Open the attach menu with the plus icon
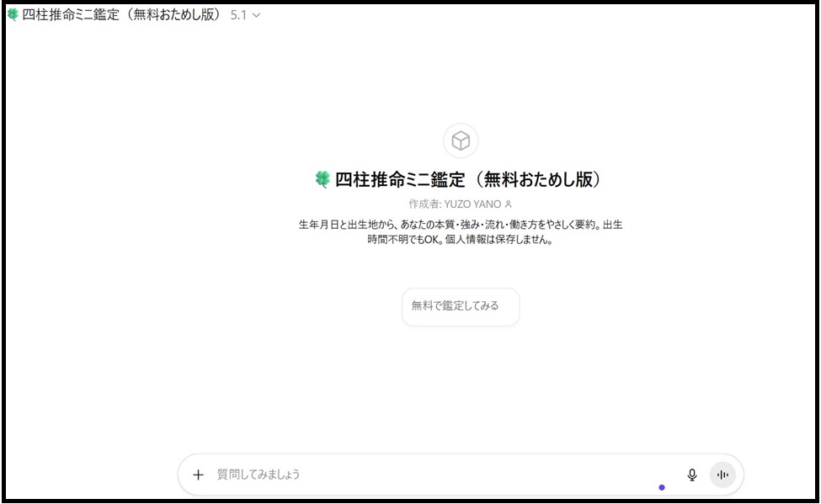The width and height of the screenshot is (821, 504). coord(199,475)
